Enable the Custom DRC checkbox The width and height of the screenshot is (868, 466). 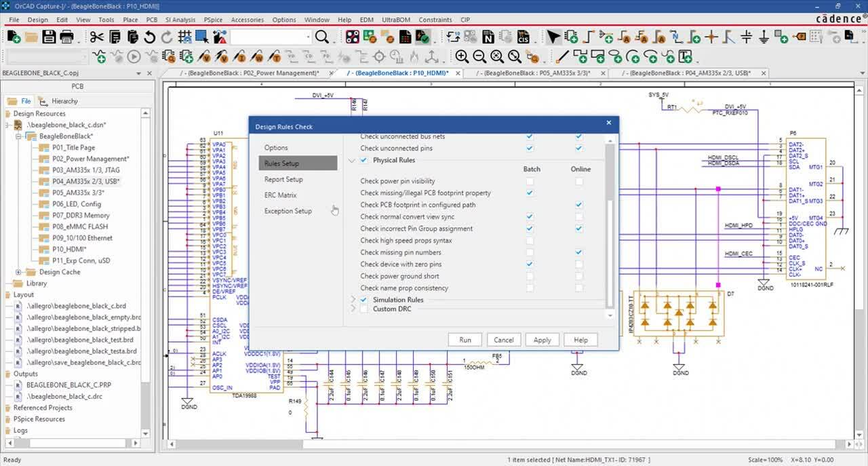point(363,309)
